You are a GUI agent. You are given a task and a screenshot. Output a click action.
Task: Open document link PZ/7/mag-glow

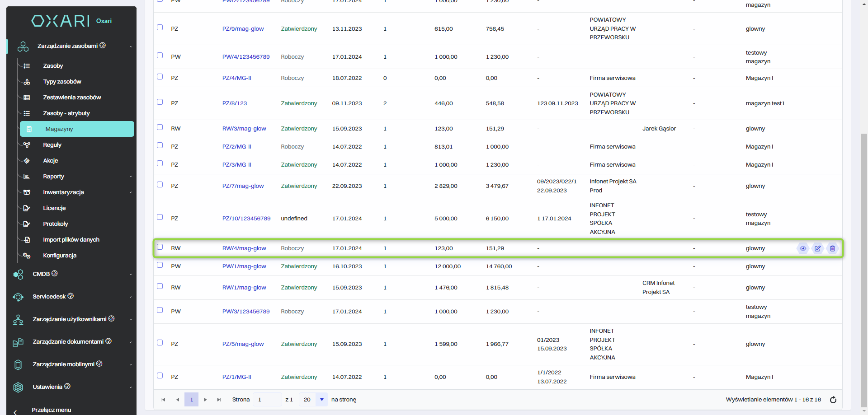pyautogui.click(x=243, y=186)
